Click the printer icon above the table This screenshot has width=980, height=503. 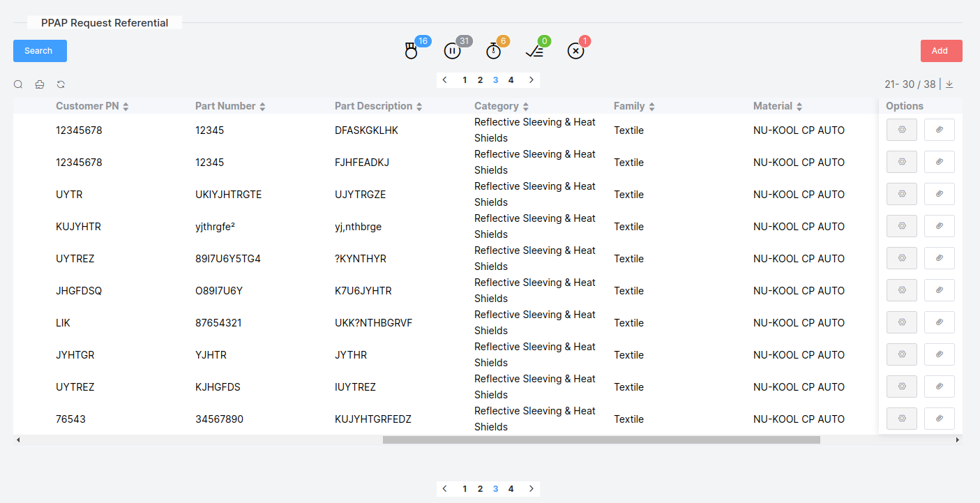point(40,84)
